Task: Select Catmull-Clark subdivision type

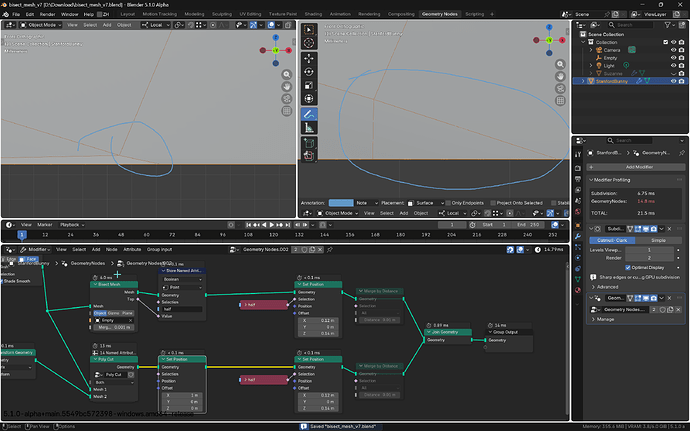Action: (612, 240)
